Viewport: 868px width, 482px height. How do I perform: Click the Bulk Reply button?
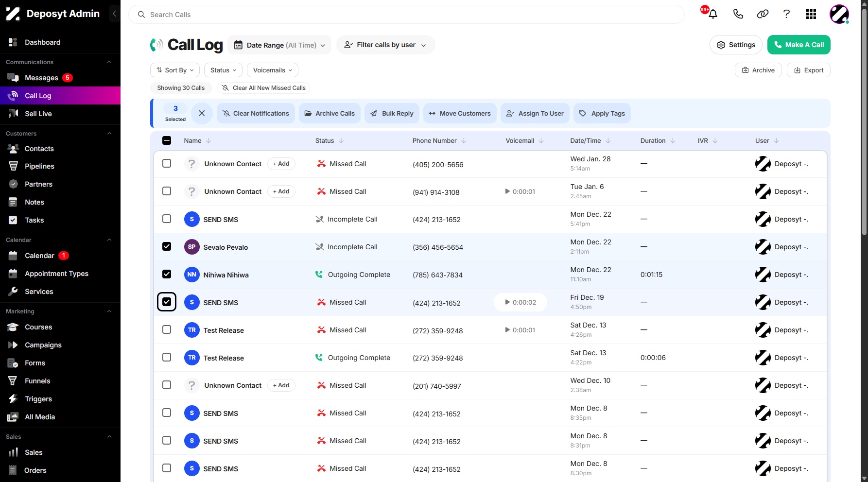click(392, 113)
